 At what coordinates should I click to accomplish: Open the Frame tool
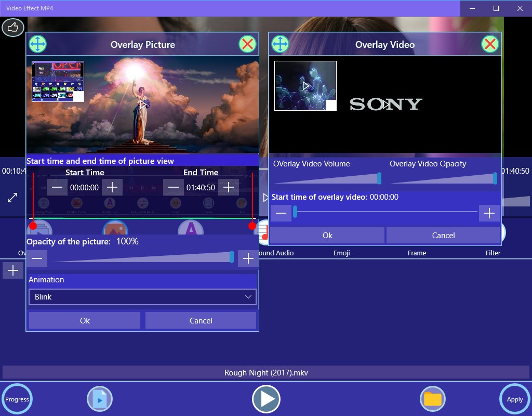coord(417,253)
